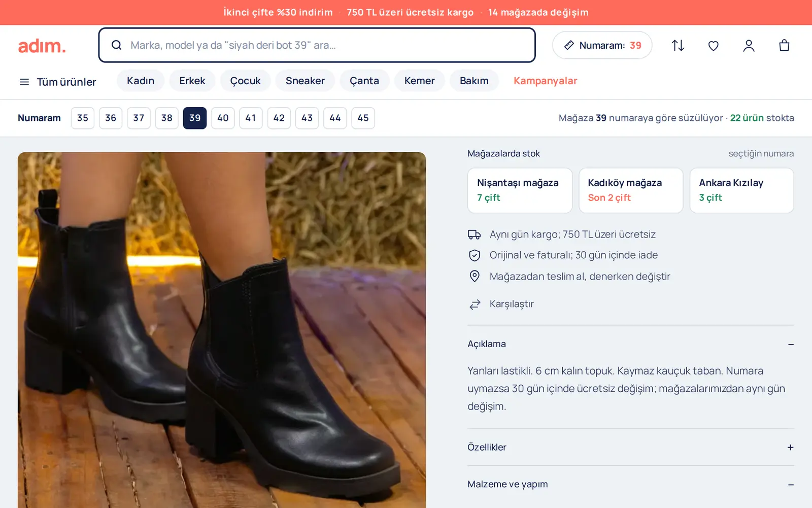The width and height of the screenshot is (812, 508).
Task: Open the Tüm ürünler menu
Action: 57,82
